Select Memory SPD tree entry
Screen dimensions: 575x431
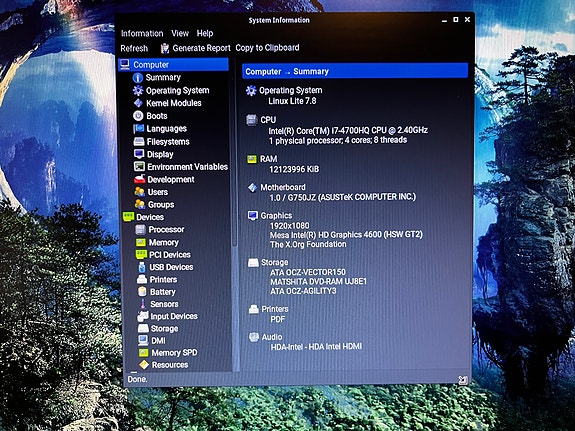tap(174, 353)
